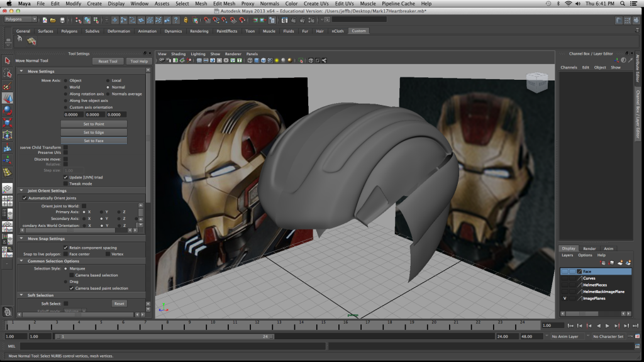Click the Tool Help button
The height and width of the screenshot is (362, 644).
coord(139,61)
